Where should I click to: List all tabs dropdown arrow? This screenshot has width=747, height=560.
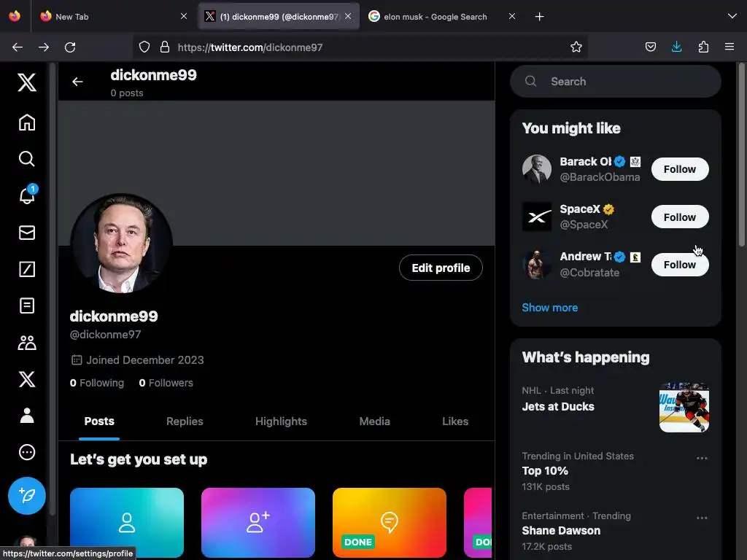click(732, 16)
